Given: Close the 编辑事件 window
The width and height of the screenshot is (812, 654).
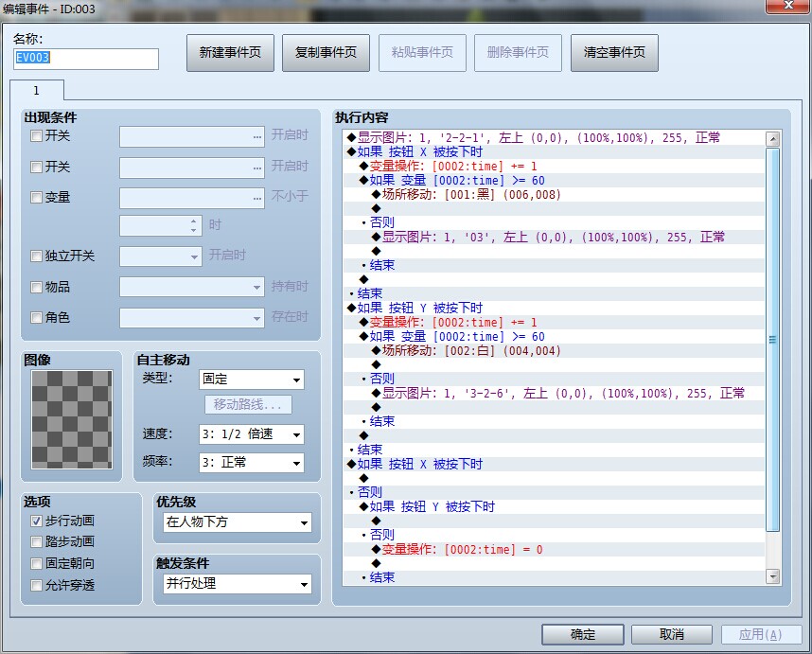Looking at the screenshot, I should point(788,6).
